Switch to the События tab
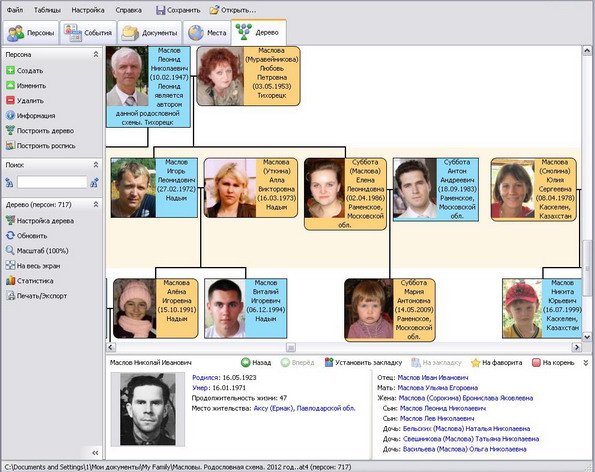 (x=88, y=33)
